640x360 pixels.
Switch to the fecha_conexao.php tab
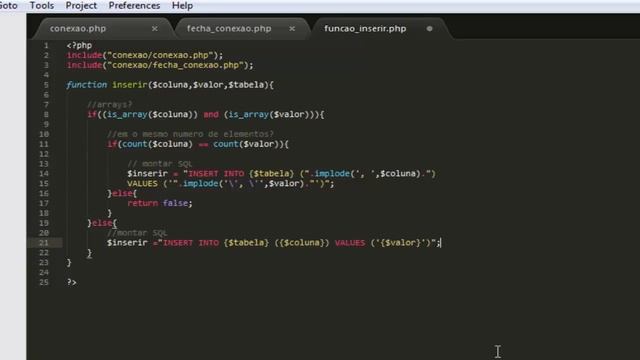point(229,29)
